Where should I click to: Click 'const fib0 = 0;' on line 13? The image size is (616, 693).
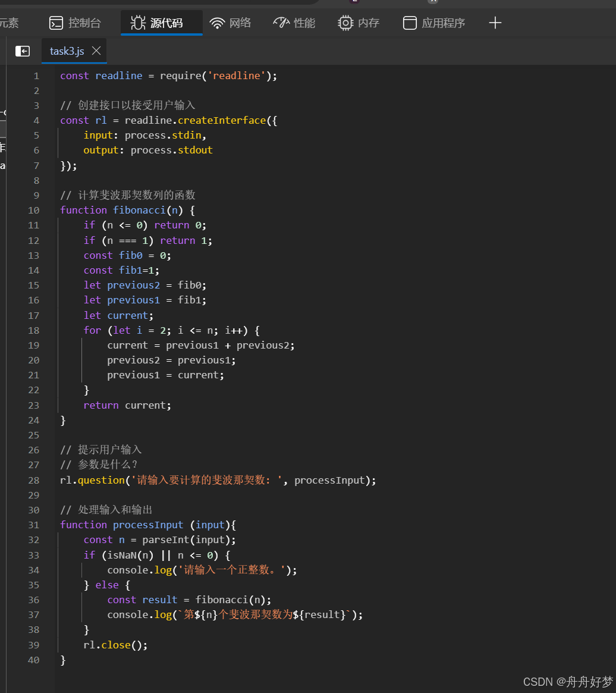coord(127,255)
